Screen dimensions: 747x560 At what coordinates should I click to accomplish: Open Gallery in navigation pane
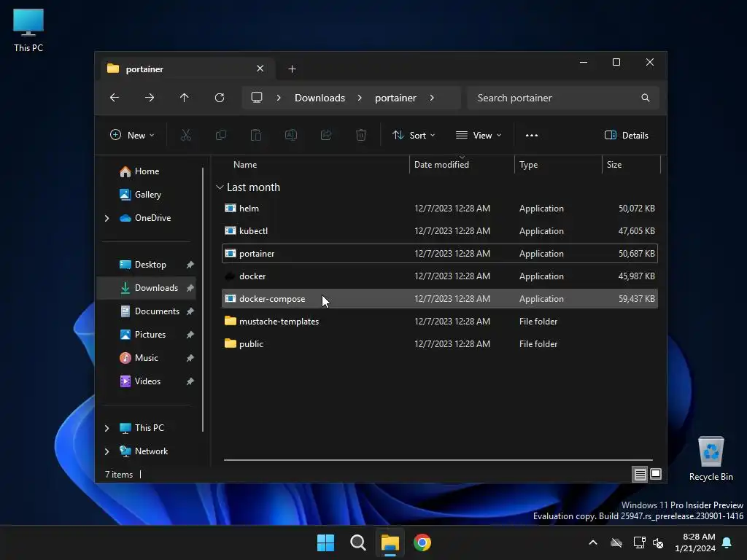pyautogui.click(x=147, y=195)
